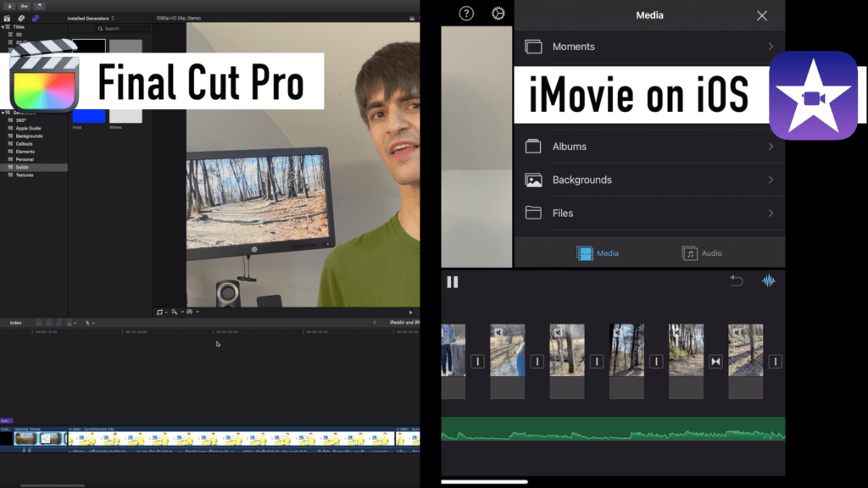Viewport: 868px width, 488px height.
Task: Select the Backgrounds generators category in Final Cut
Action: (x=29, y=136)
